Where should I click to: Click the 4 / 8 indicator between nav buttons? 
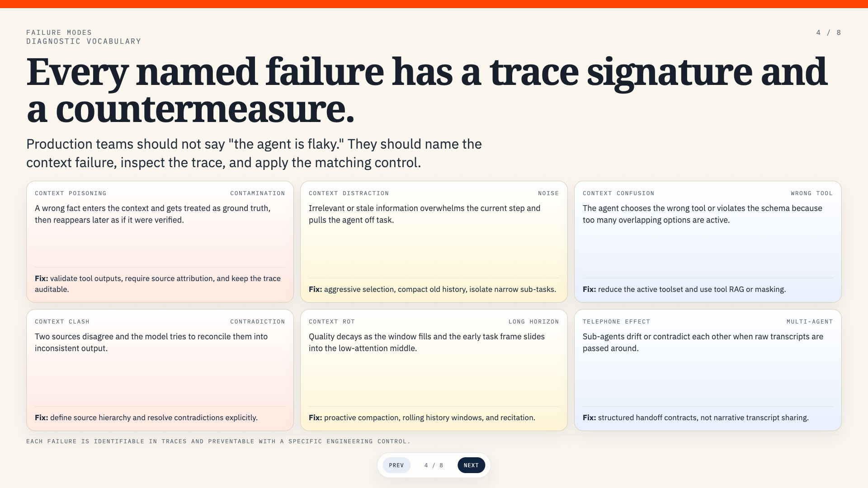point(434,465)
